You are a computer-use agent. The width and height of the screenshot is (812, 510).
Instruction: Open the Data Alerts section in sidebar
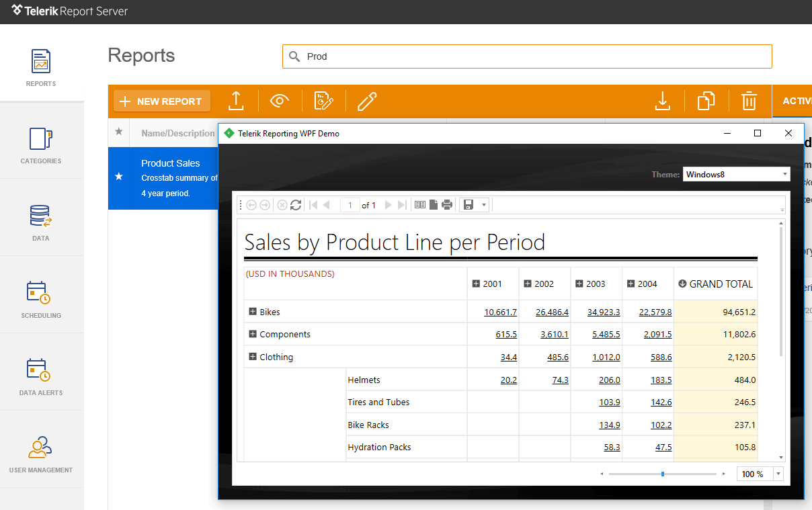coord(41,376)
